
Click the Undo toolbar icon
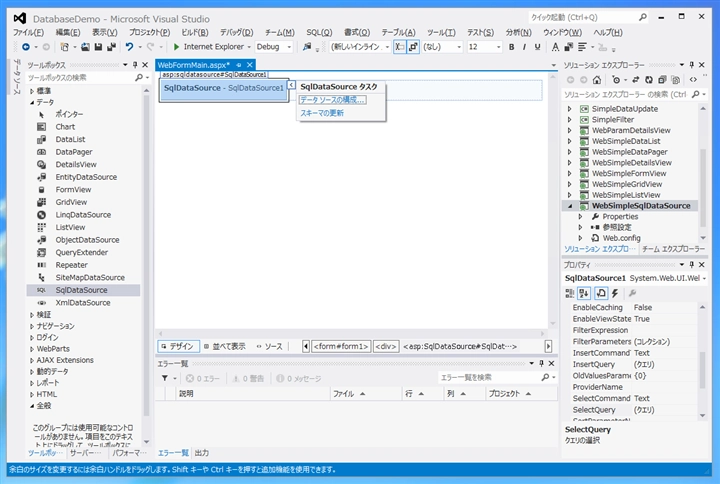pos(129,47)
